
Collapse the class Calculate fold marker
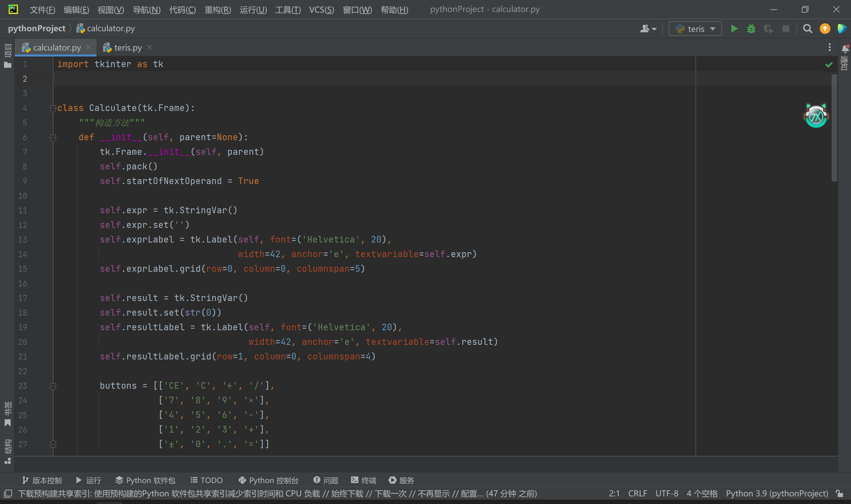(53, 108)
